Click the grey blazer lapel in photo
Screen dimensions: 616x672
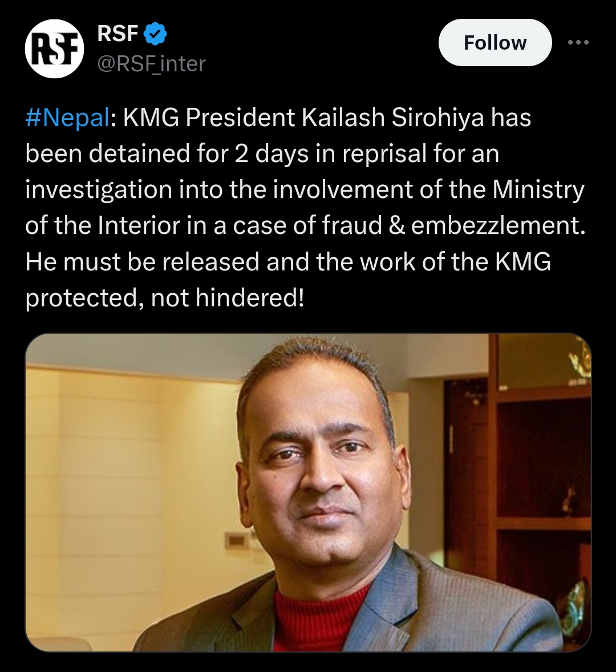(253, 617)
